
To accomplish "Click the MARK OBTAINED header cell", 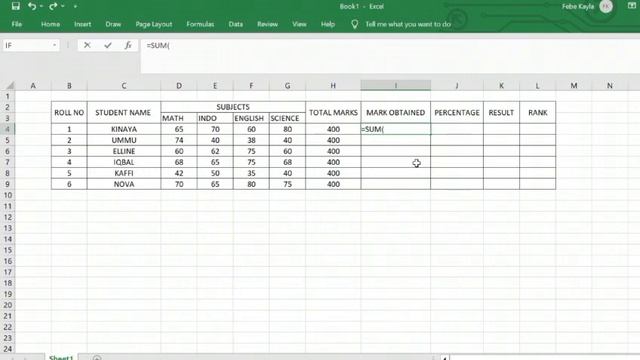I will coord(396,113).
